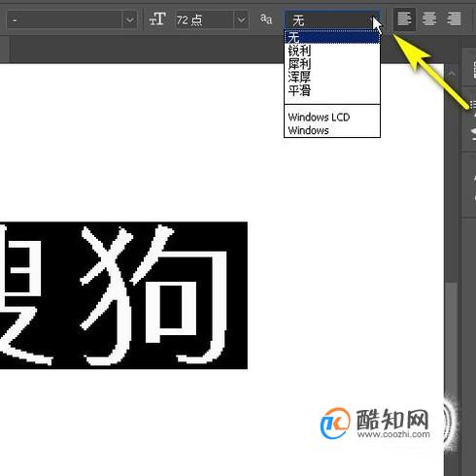476x476 pixels.
Task: Choose 锐利 anti-aliasing option
Action: [x=299, y=51]
